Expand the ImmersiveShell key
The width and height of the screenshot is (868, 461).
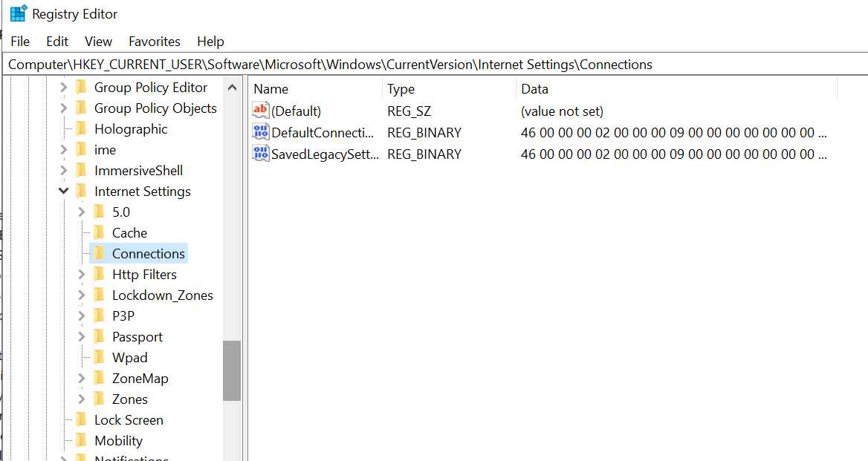pos(64,170)
